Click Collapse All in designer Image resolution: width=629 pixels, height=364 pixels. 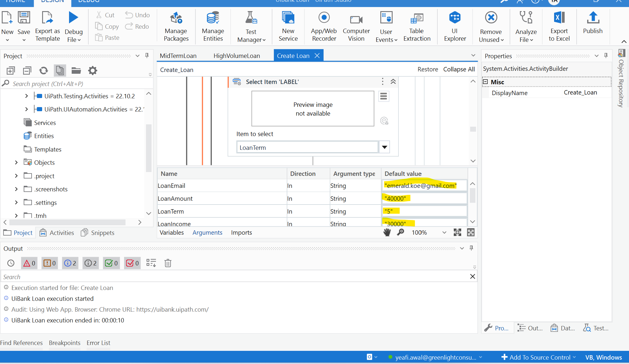coord(459,69)
